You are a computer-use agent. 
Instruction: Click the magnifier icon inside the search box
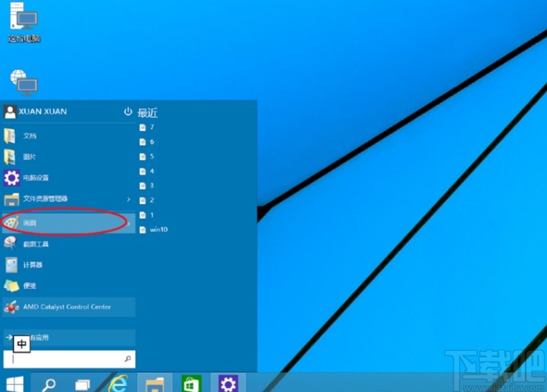pos(127,359)
